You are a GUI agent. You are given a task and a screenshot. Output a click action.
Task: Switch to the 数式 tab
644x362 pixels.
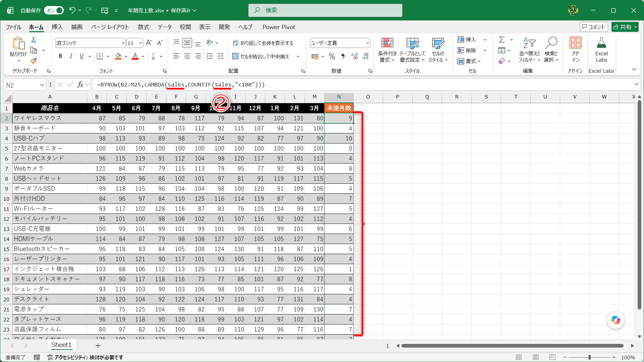(143, 27)
